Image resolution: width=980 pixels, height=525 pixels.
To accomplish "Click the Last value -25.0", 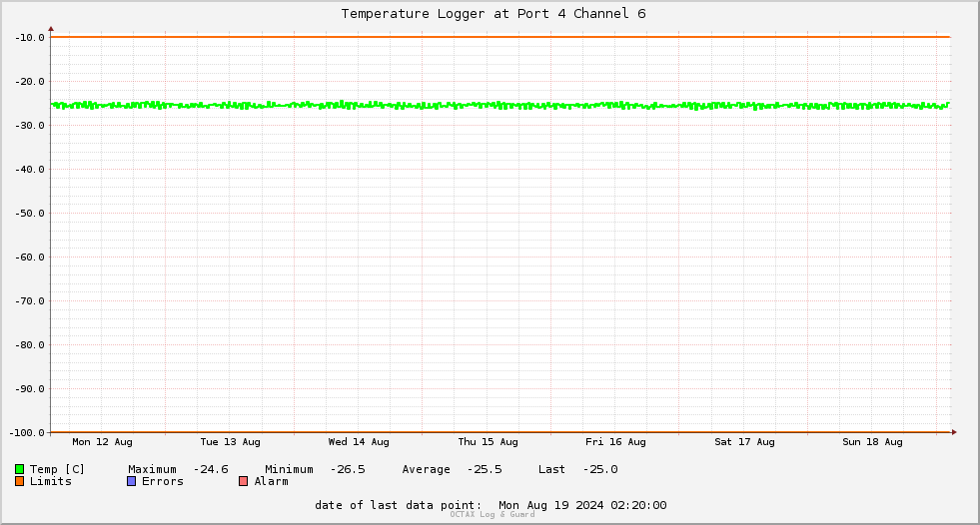I will pos(600,469).
